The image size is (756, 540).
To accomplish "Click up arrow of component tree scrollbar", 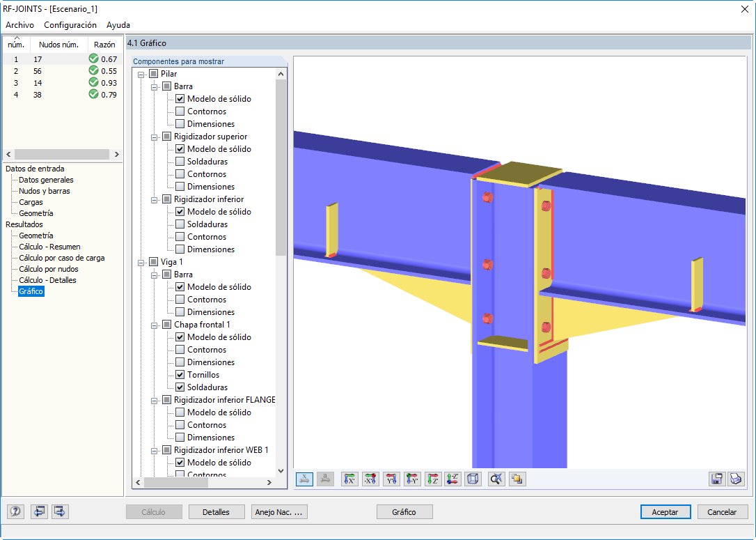I will point(281,74).
